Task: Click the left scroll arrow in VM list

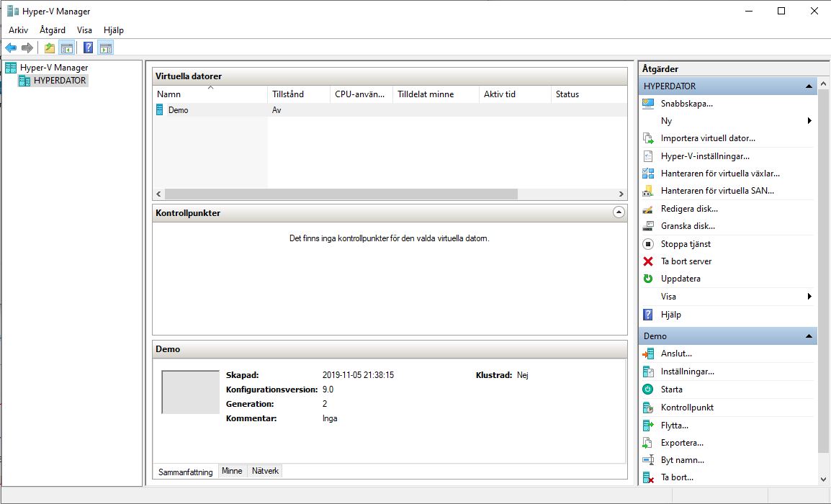Action: (x=158, y=194)
